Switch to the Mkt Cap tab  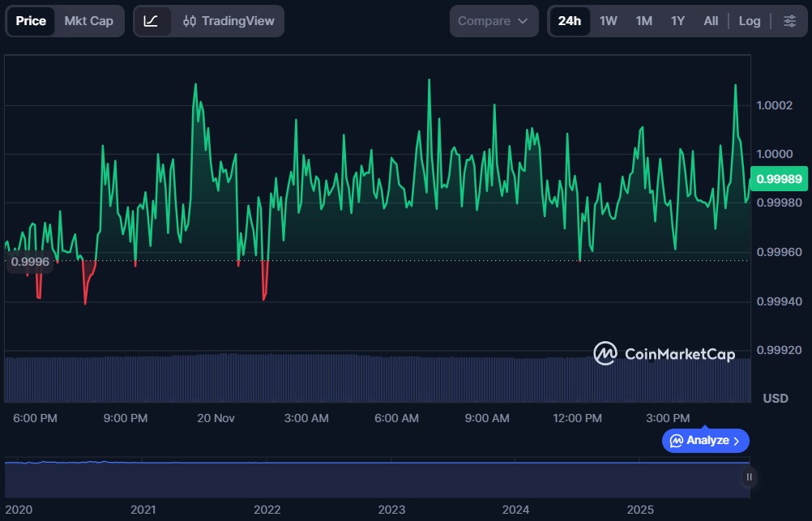coord(89,21)
